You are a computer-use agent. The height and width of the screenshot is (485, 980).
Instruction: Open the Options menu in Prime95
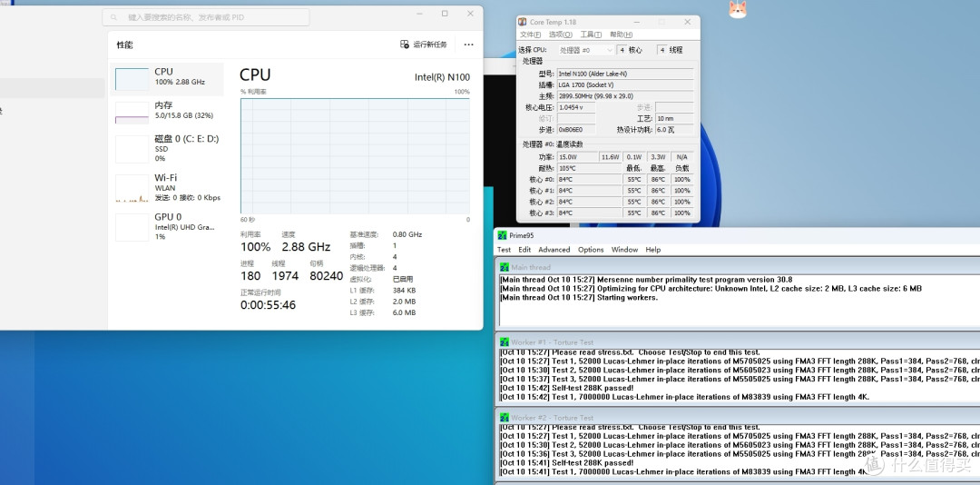(591, 250)
